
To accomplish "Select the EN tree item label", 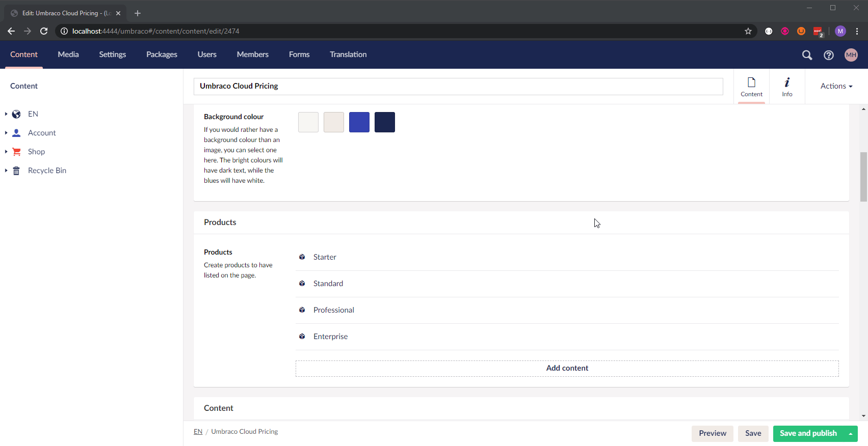I will pyautogui.click(x=33, y=114).
